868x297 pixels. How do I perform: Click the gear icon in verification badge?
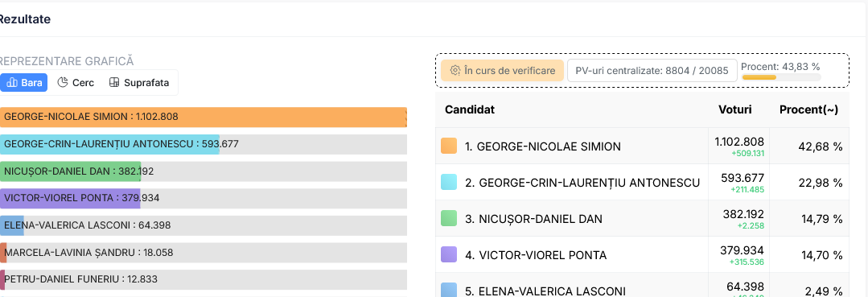coord(455,70)
